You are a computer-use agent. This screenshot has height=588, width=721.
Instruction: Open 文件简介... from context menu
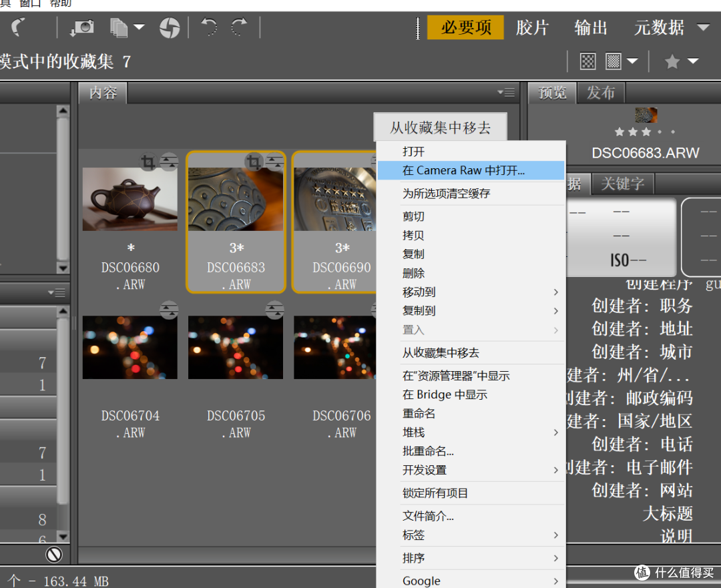pos(471,516)
